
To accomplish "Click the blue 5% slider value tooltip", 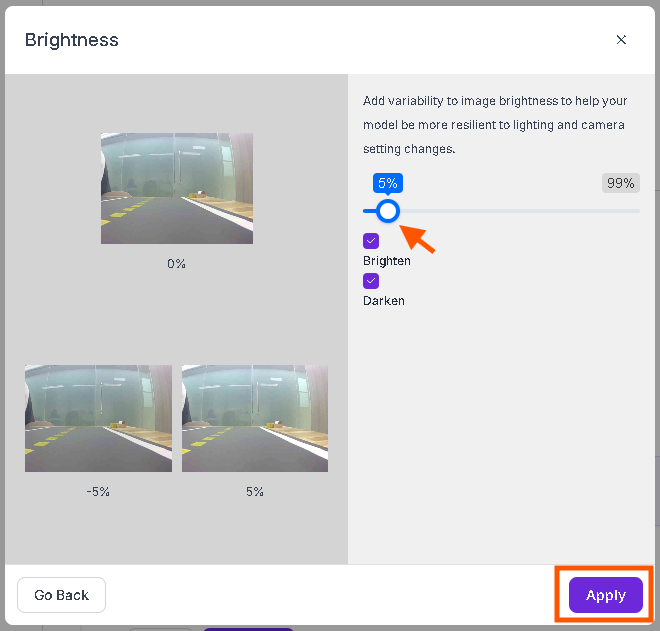I will click(x=387, y=183).
